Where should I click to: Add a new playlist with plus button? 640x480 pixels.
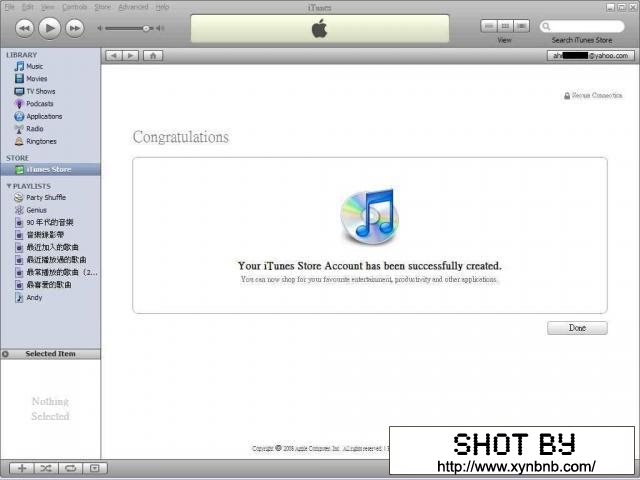point(22,468)
